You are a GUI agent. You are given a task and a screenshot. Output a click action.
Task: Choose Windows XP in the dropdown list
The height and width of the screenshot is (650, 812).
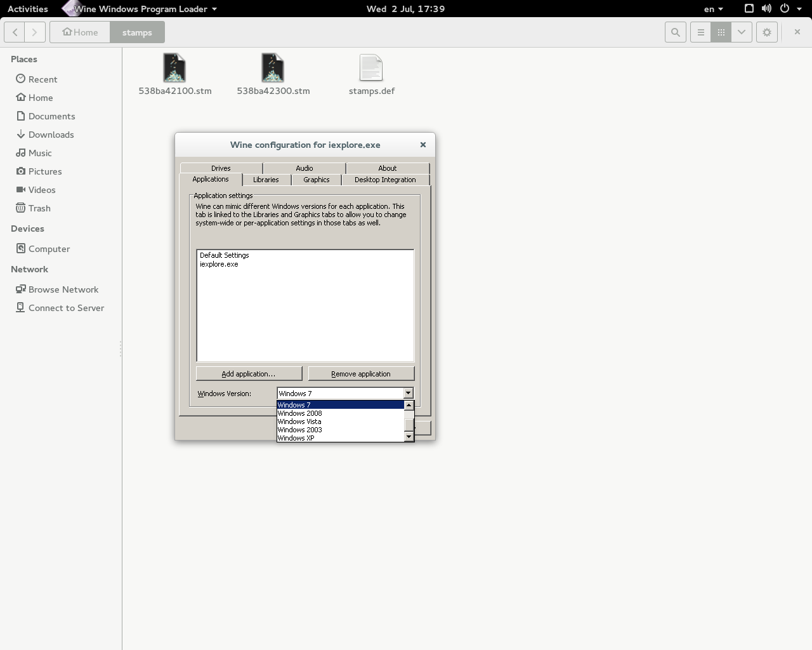click(x=341, y=438)
